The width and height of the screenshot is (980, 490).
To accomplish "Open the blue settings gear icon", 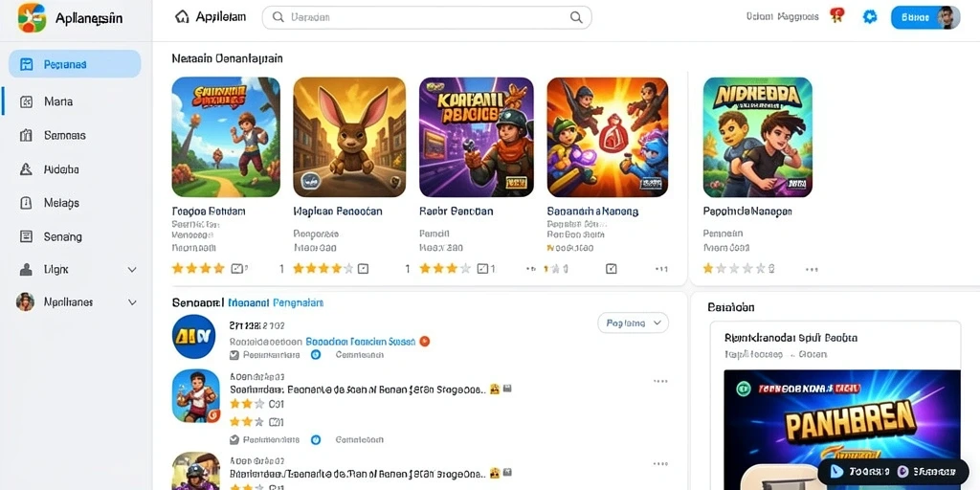I will pos(870,17).
